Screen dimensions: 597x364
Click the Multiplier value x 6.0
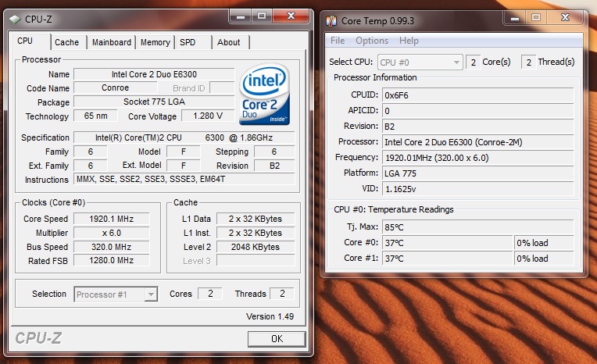click(112, 233)
